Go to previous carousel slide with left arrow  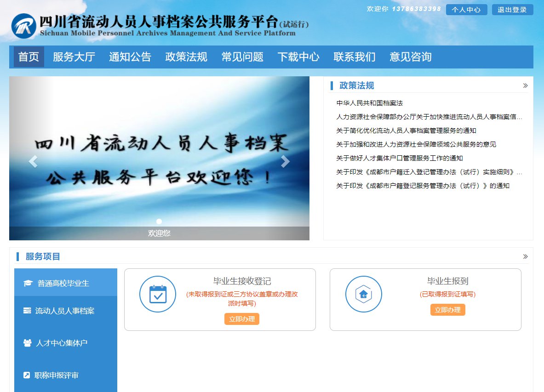[33, 161]
